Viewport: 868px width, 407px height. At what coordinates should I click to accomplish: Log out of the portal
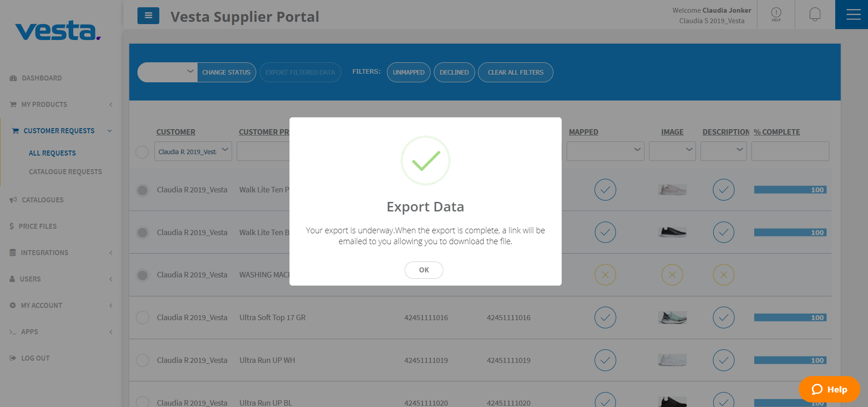click(x=30, y=358)
